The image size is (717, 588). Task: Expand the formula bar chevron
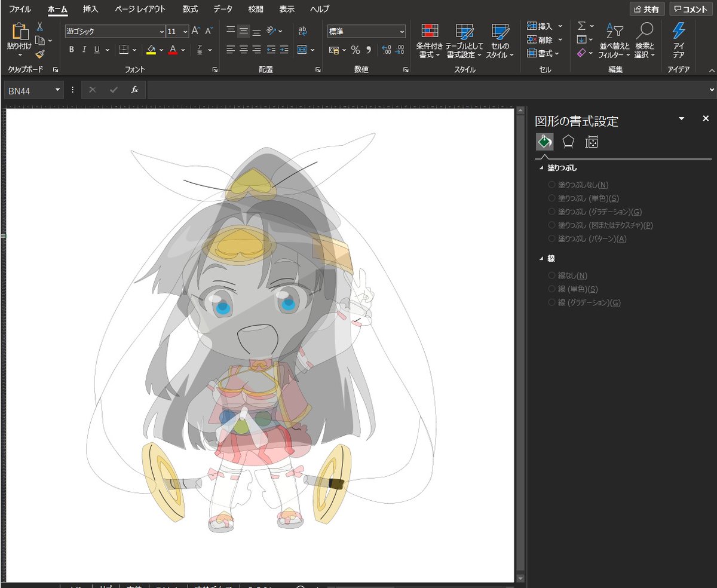pos(711,90)
